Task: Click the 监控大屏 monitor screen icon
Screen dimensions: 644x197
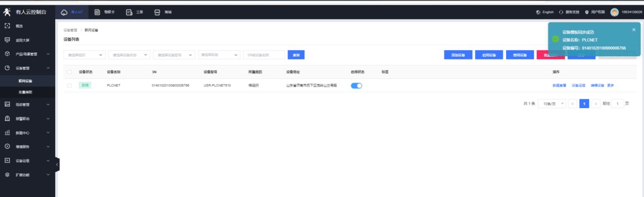Action: click(x=7, y=40)
